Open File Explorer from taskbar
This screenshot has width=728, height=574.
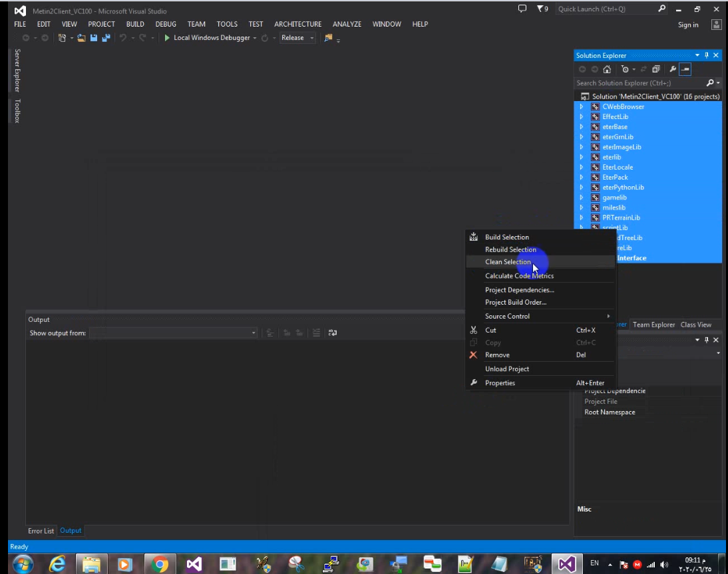click(x=91, y=564)
